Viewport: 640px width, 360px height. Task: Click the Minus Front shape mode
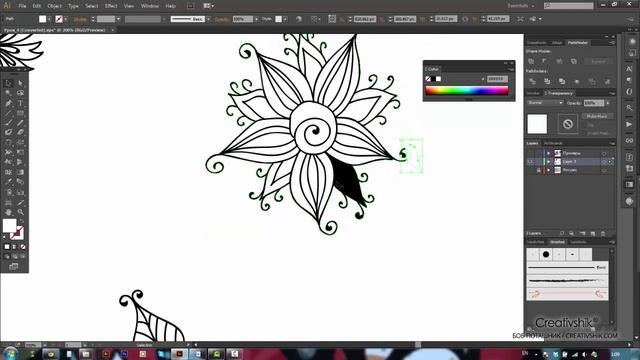(x=545, y=61)
